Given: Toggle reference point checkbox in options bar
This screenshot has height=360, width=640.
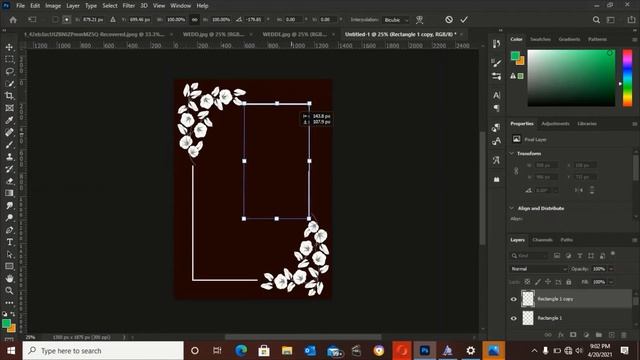Looking at the screenshot, I should click(55, 20).
